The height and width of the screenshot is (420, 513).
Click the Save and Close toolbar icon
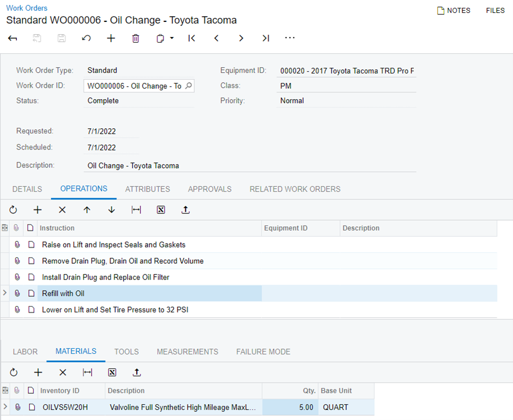point(37,38)
